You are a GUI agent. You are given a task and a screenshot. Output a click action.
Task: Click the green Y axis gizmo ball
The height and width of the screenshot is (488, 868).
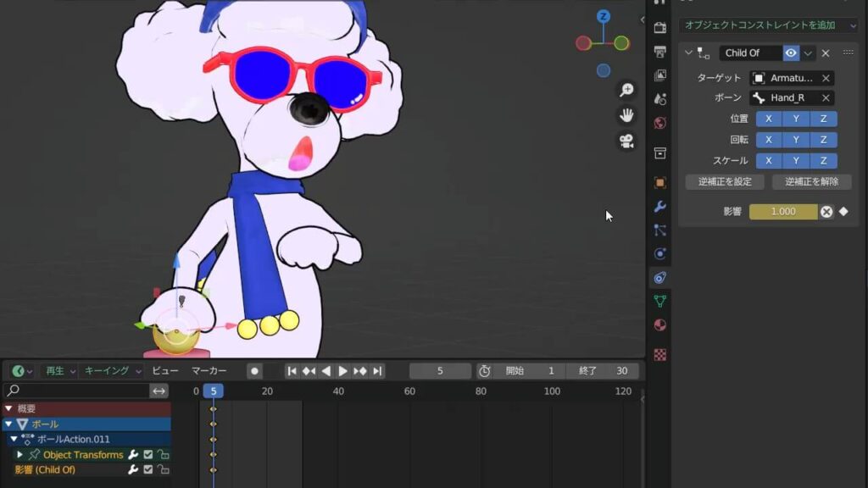pos(621,42)
